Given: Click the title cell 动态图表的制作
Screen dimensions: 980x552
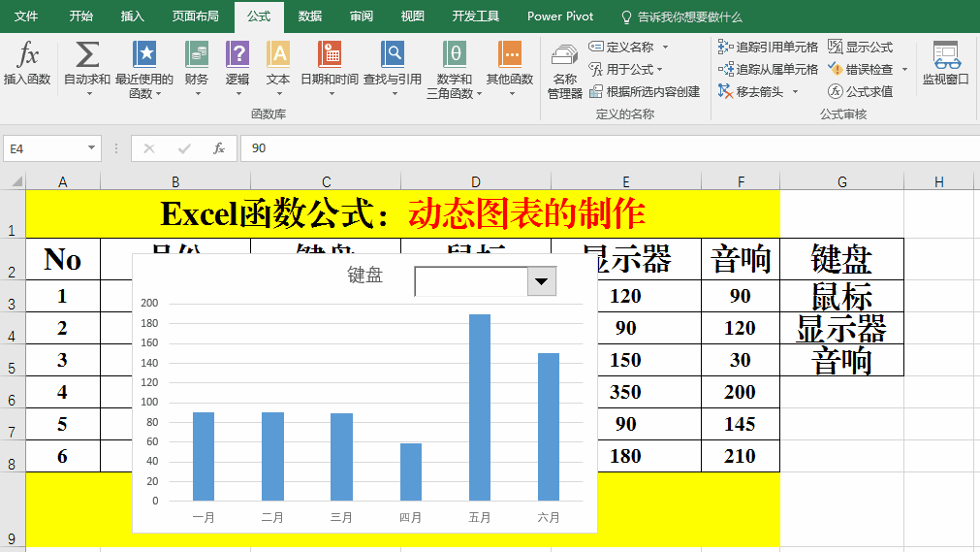Looking at the screenshot, I should coord(526,214).
